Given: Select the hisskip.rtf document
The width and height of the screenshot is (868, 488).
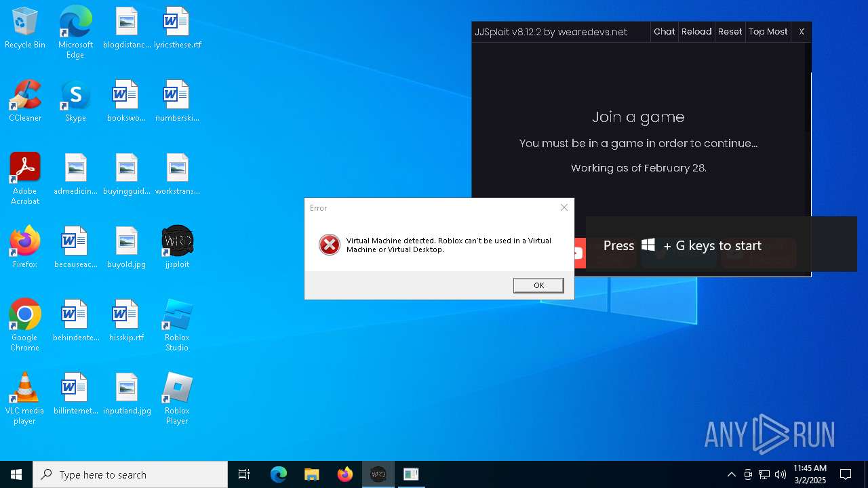Looking at the screenshot, I should coord(127,321).
